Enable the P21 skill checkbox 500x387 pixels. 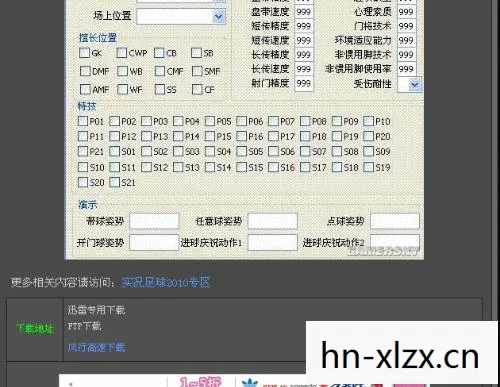click(x=83, y=151)
